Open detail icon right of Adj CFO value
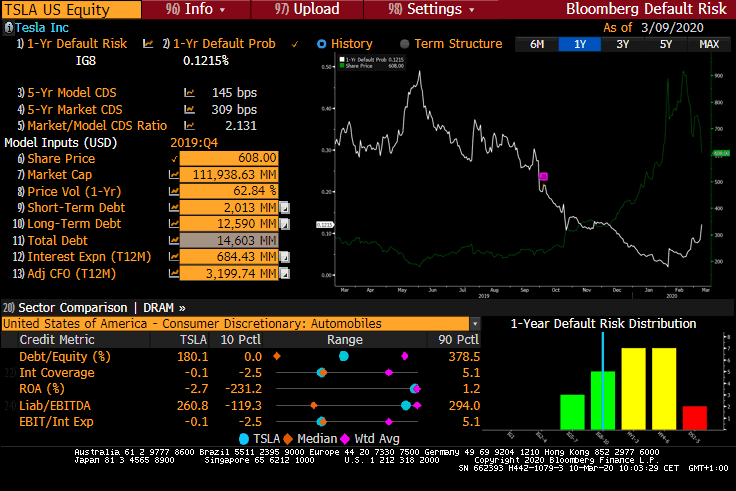736x491 pixels. (x=284, y=274)
